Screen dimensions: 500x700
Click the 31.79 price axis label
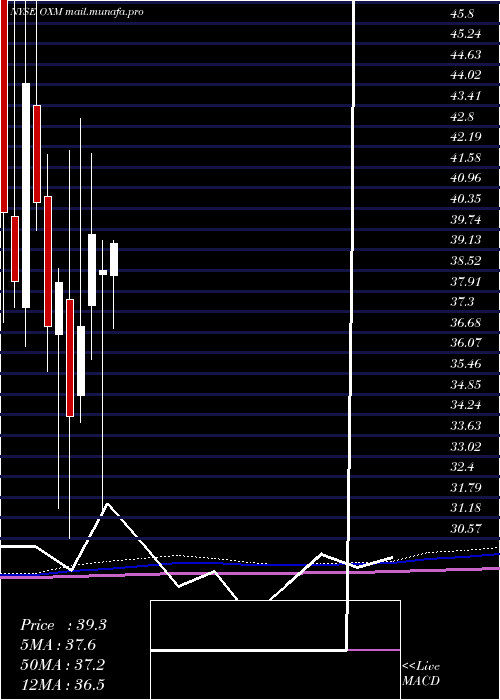click(466, 487)
